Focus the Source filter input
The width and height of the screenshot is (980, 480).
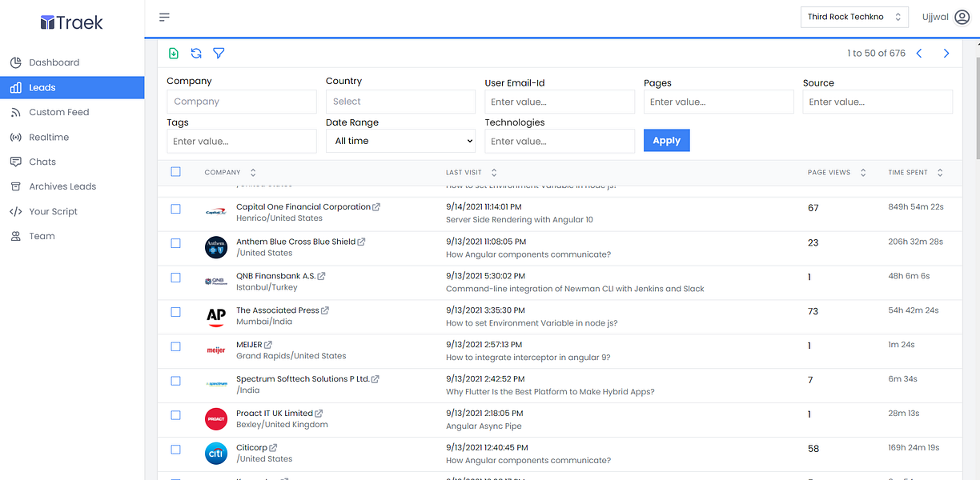878,102
